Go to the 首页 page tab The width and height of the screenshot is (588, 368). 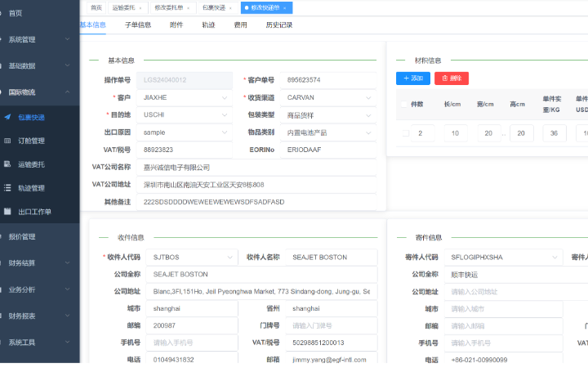[96, 8]
